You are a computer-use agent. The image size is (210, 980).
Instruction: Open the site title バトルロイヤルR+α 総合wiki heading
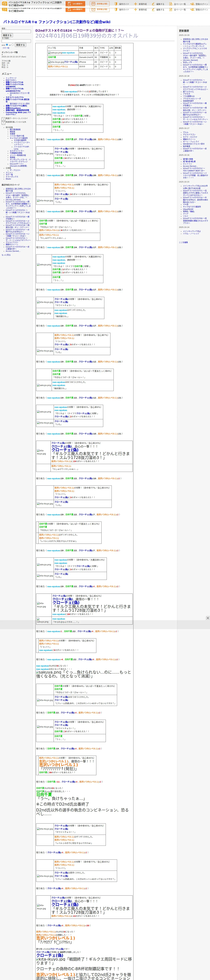pyautogui.click(x=57, y=22)
